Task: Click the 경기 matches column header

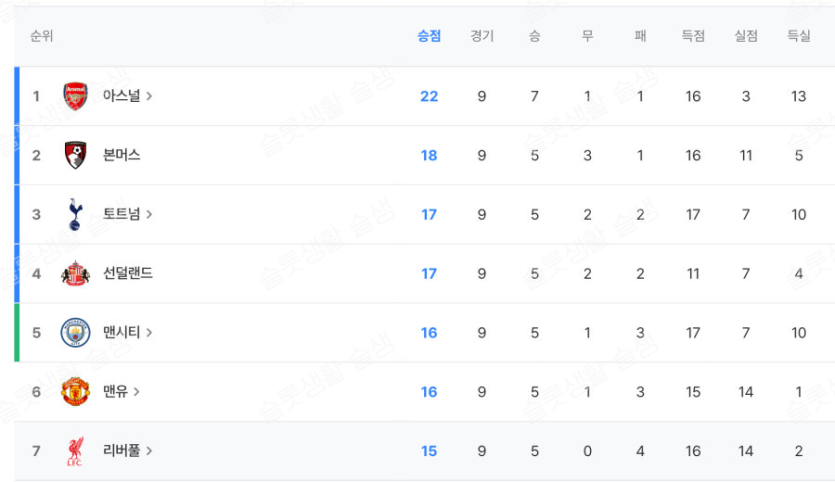Action: coord(482,36)
